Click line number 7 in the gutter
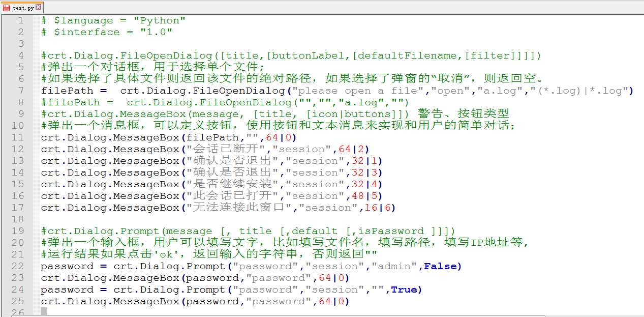The image size is (644, 317). pos(21,91)
